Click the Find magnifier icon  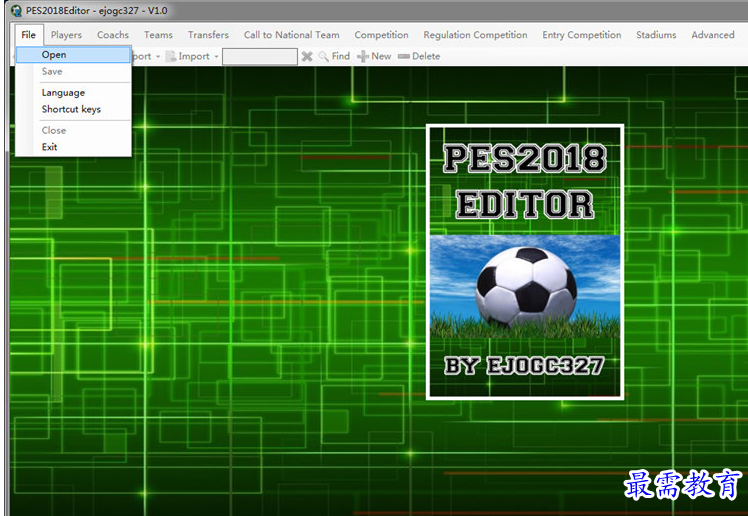(x=323, y=57)
